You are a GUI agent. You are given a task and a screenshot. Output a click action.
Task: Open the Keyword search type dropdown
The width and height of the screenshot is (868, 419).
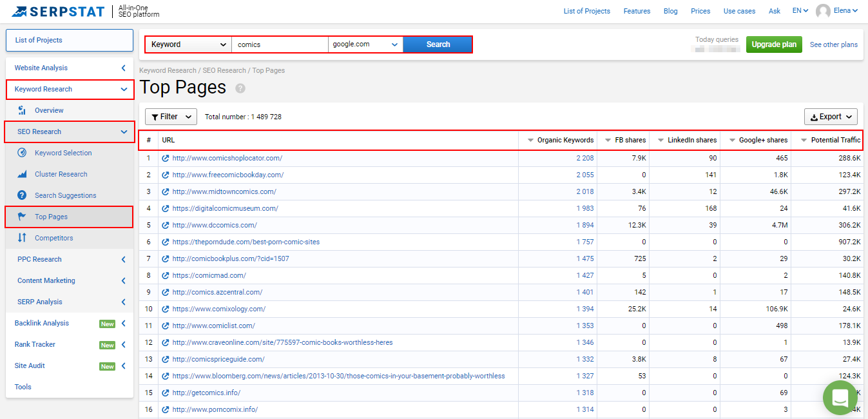click(x=188, y=44)
